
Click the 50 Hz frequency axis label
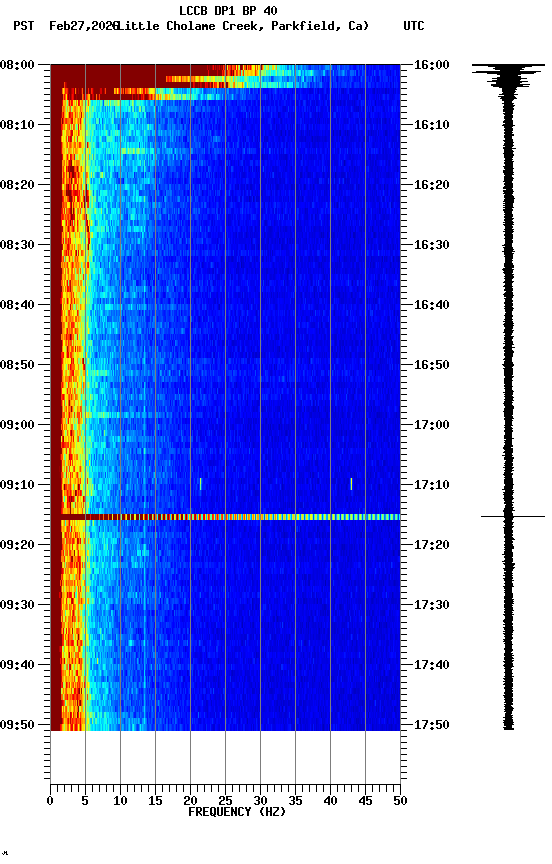coord(400,801)
